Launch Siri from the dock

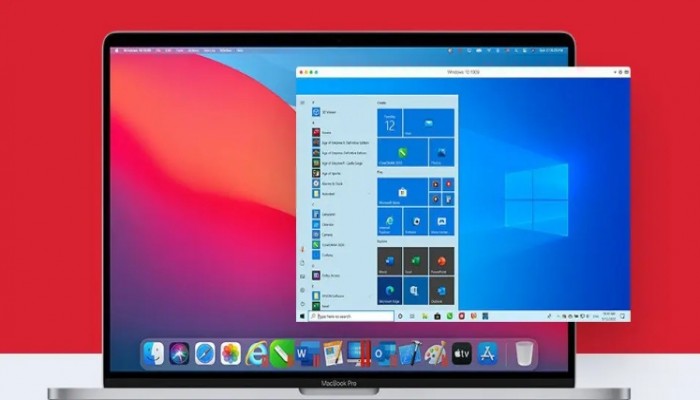click(x=180, y=353)
